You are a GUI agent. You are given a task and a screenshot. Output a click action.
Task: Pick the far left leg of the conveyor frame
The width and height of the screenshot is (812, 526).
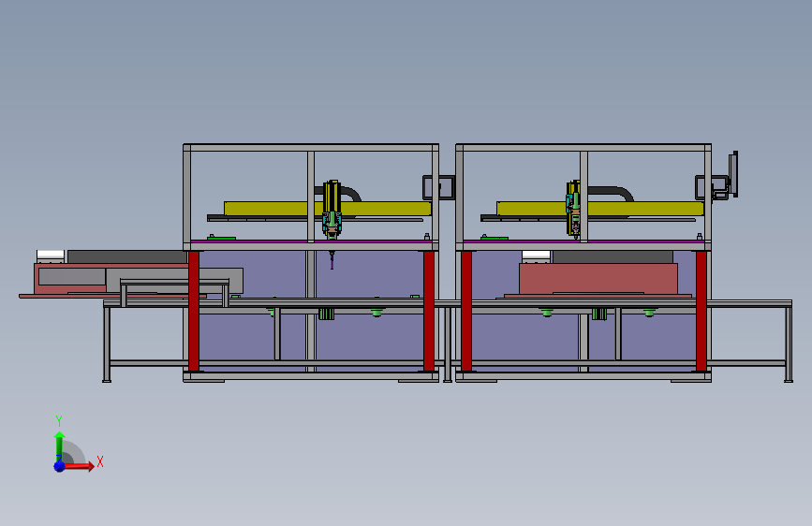[107, 344]
